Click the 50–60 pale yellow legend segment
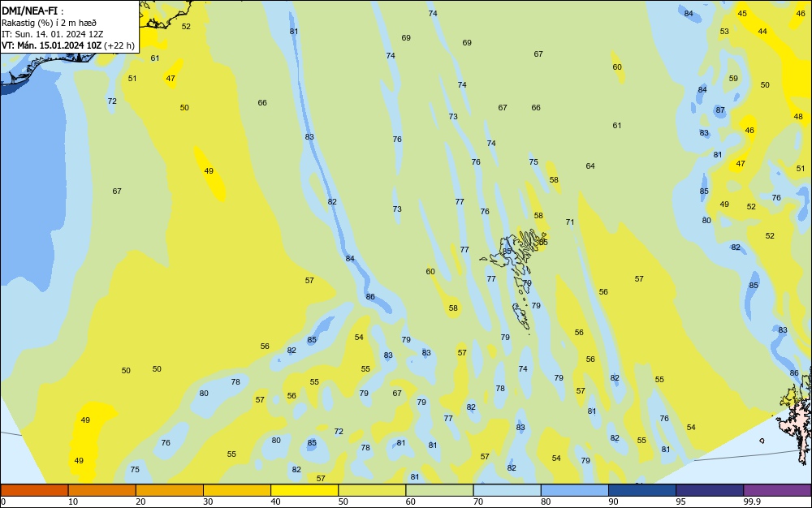This screenshot has width=812, height=508. [372, 490]
